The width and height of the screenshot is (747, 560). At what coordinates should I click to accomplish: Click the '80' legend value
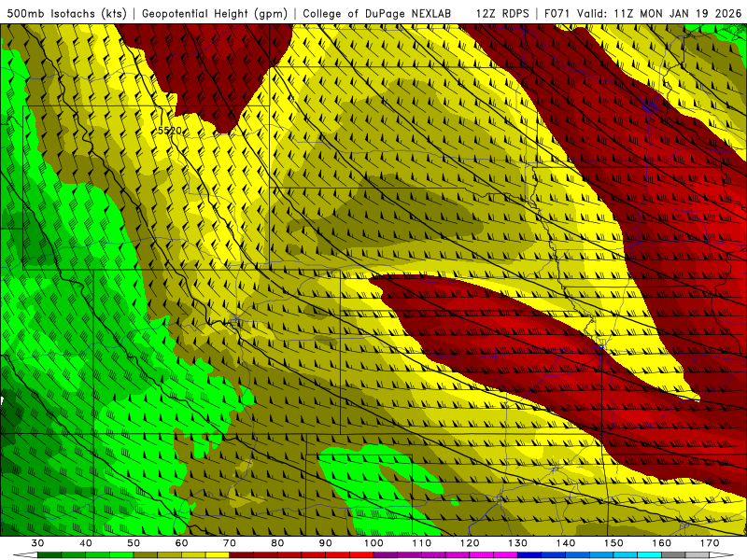pyautogui.click(x=277, y=543)
